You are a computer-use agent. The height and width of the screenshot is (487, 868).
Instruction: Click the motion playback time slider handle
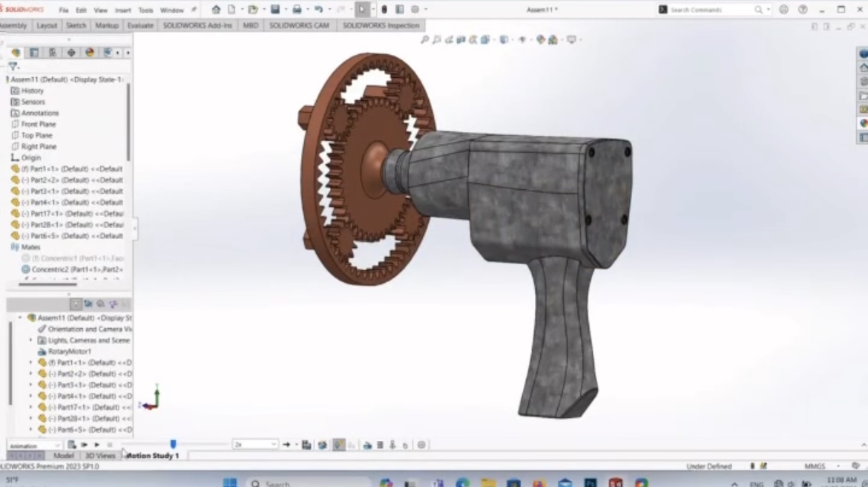pos(173,444)
